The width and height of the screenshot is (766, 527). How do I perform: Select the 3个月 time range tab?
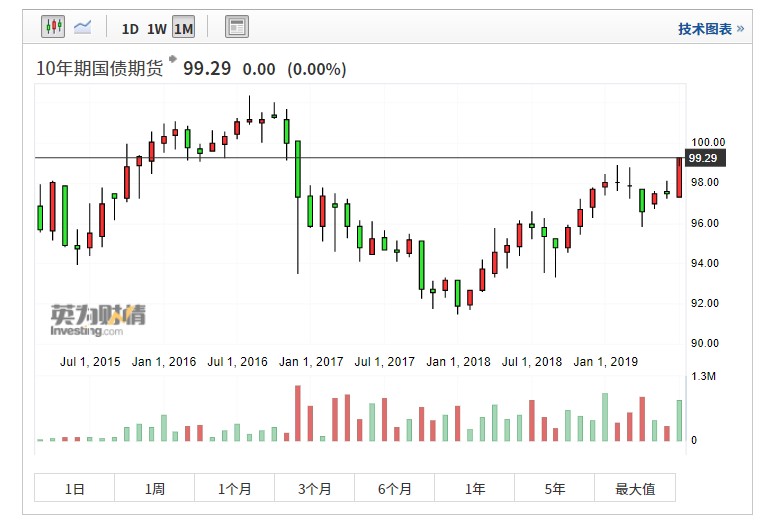(x=315, y=488)
